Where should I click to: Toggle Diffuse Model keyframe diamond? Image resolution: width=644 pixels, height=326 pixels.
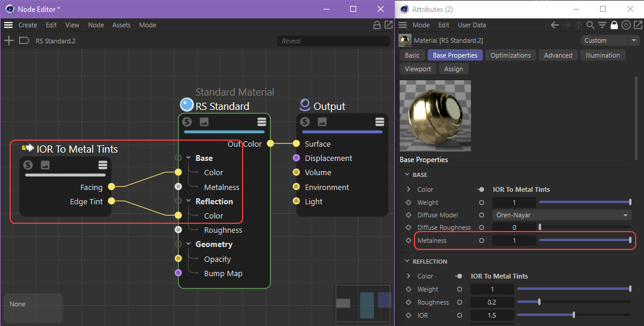tap(409, 215)
